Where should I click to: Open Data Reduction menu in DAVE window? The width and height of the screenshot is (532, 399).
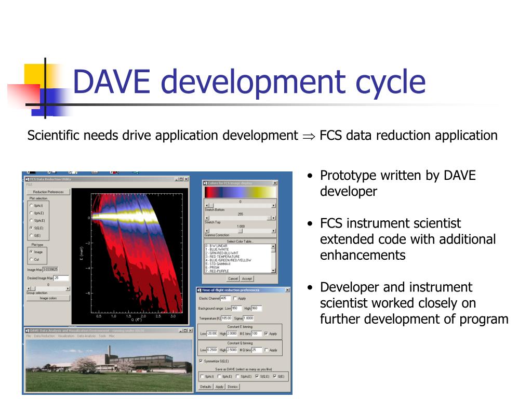click(x=44, y=336)
